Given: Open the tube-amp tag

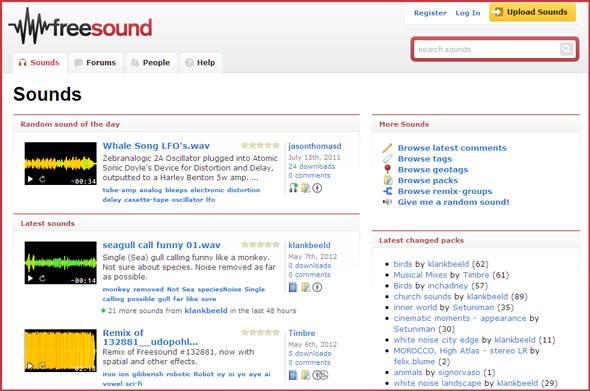Looking at the screenshot, I should click(119, 190).
